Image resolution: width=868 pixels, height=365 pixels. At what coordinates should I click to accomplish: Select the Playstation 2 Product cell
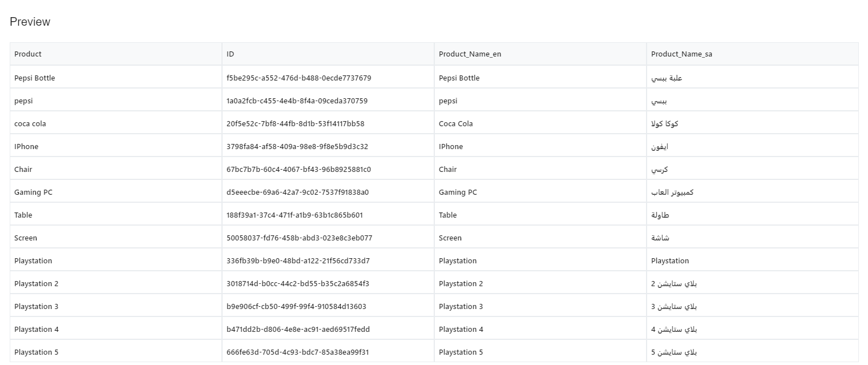click(x=37, y=284)
